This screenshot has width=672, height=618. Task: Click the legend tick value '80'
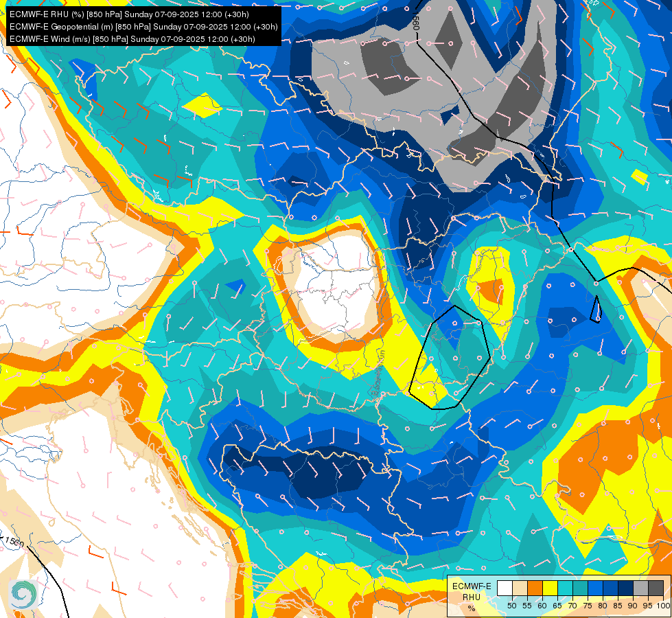pos(603,606)
